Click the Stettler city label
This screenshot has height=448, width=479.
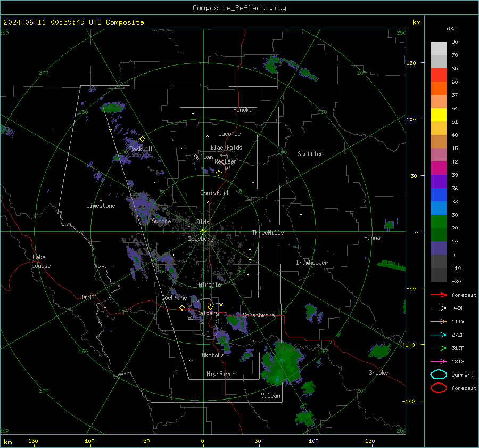(310, 154)
